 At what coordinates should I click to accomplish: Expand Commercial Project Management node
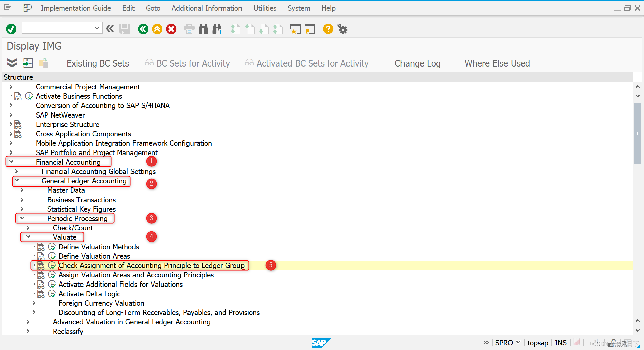11,87
